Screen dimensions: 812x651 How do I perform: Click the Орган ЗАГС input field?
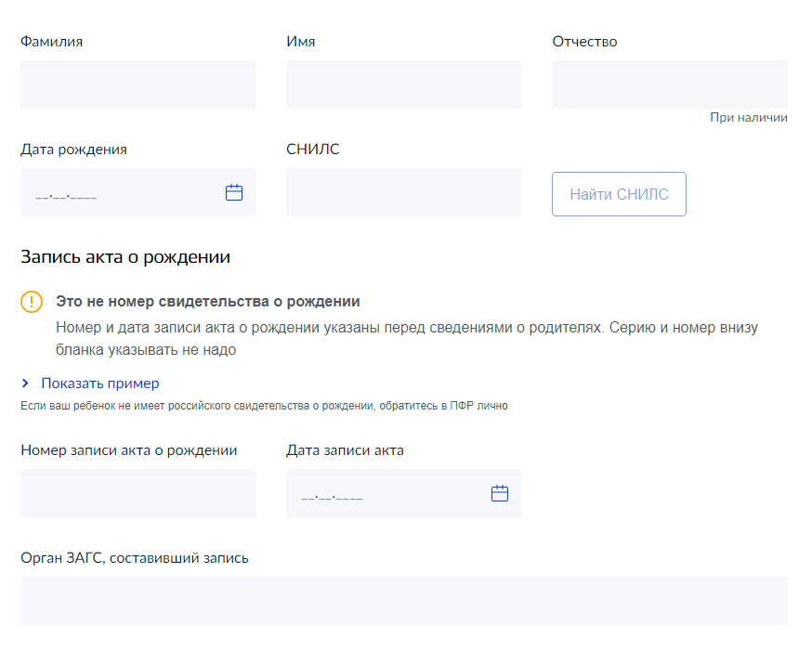(403, 601)
